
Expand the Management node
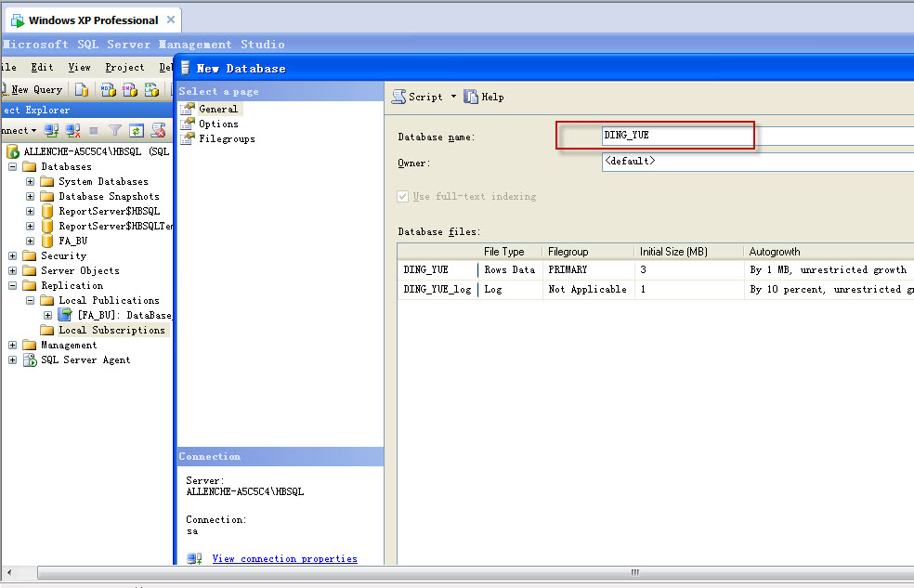12,345
